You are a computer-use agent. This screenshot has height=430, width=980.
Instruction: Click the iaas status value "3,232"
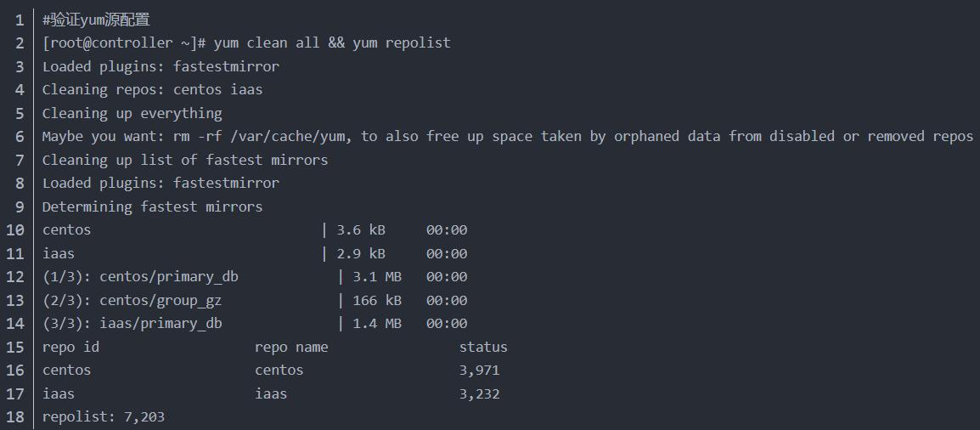480,393
